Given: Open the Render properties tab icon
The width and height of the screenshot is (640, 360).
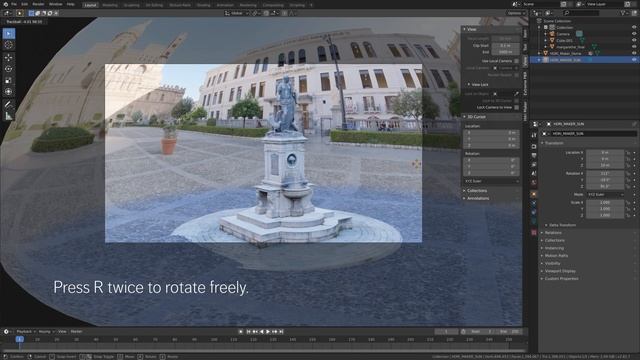Looking at the screenshot, I should (x=533, y=146).
